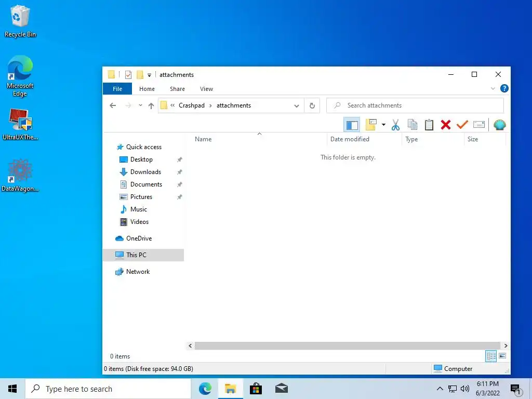Click attachments in the address breadcrumb
532x399 pixels.
pos(234,105)
